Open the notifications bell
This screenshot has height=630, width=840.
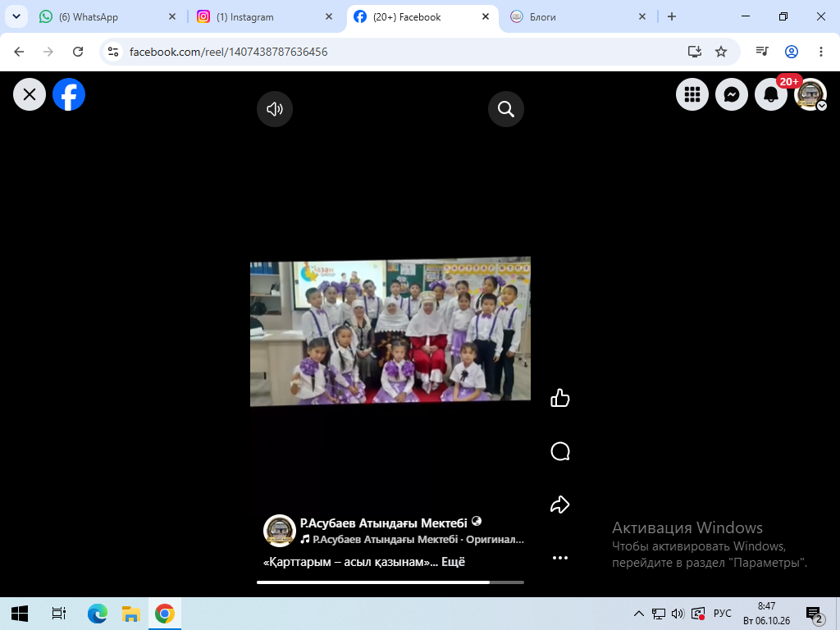[x=771, y=94]
